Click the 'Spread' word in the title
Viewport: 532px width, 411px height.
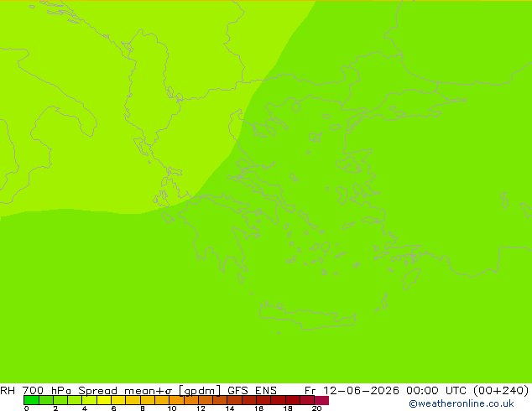click(97, 391)
